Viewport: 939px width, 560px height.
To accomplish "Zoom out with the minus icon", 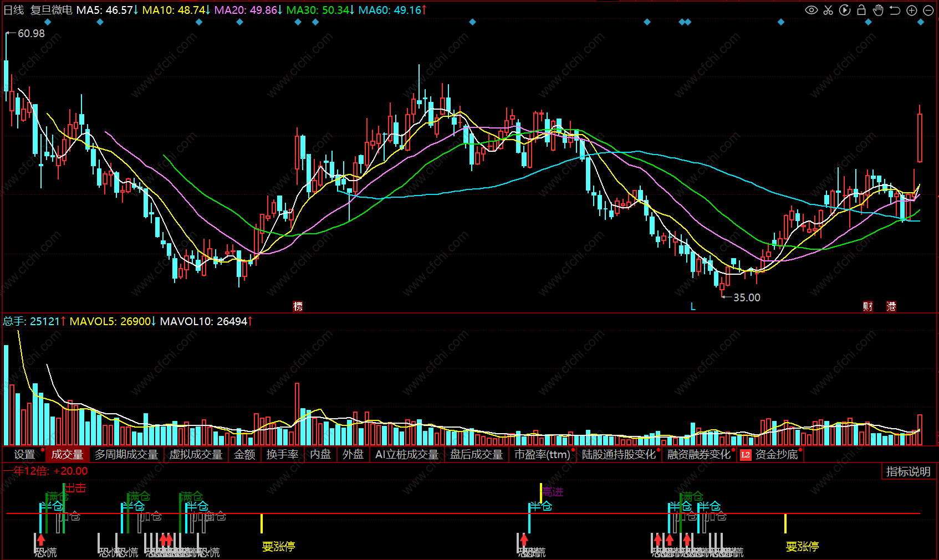I will (x=928, y=10).
